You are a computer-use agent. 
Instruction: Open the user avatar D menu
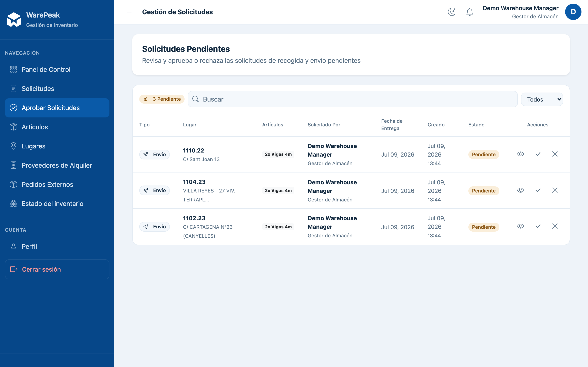click(573, 12)
